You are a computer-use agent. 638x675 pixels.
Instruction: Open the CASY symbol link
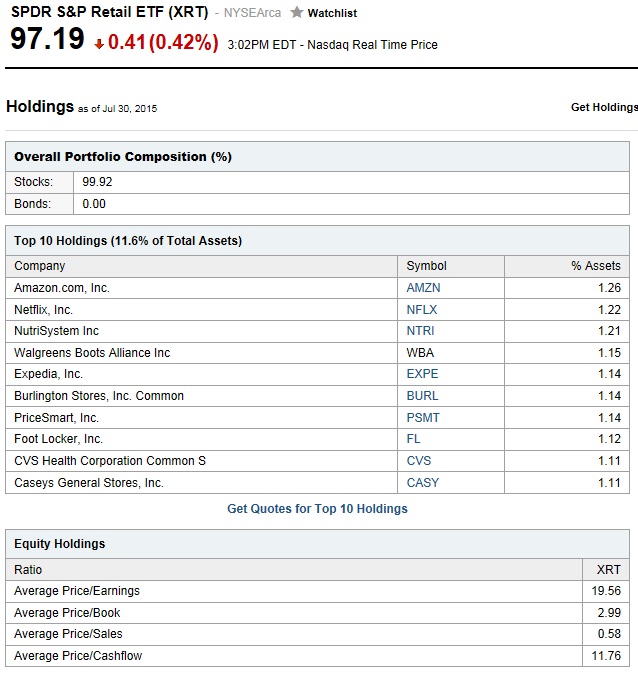[x=423, y=483]
